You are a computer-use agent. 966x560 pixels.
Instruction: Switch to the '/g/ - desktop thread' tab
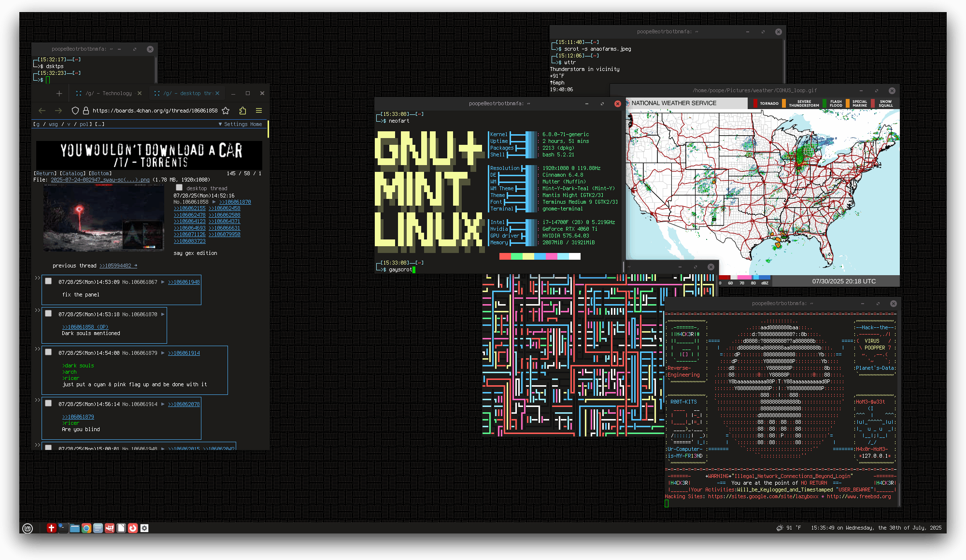click(x=185, y=94)
